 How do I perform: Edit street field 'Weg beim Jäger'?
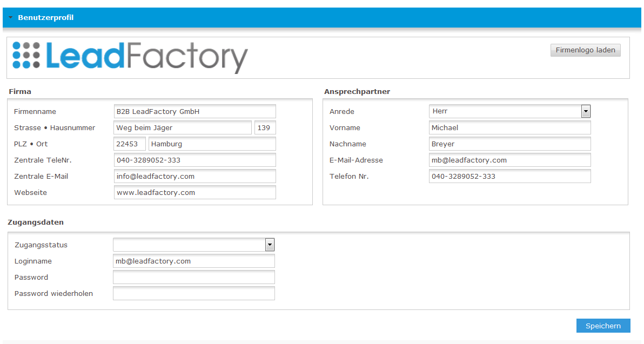(x=183, y=127)
